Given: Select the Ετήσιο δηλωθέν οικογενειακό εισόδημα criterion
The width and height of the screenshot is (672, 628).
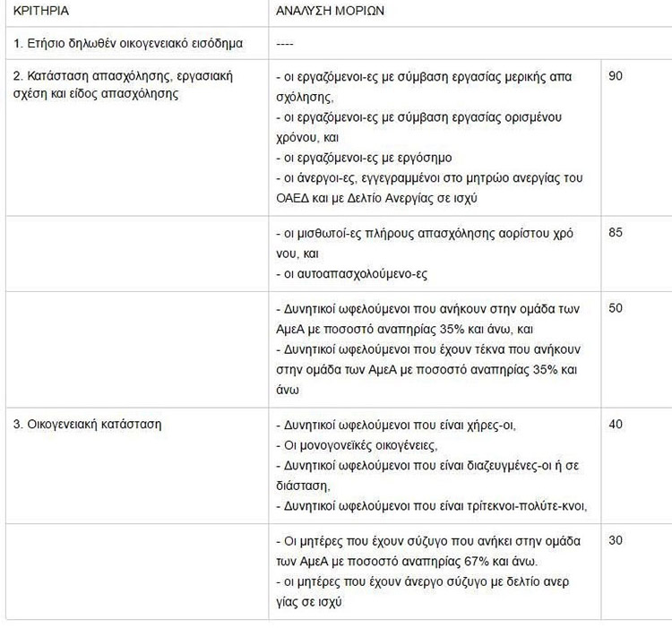Looking at the screenshot, I should 128,43.
